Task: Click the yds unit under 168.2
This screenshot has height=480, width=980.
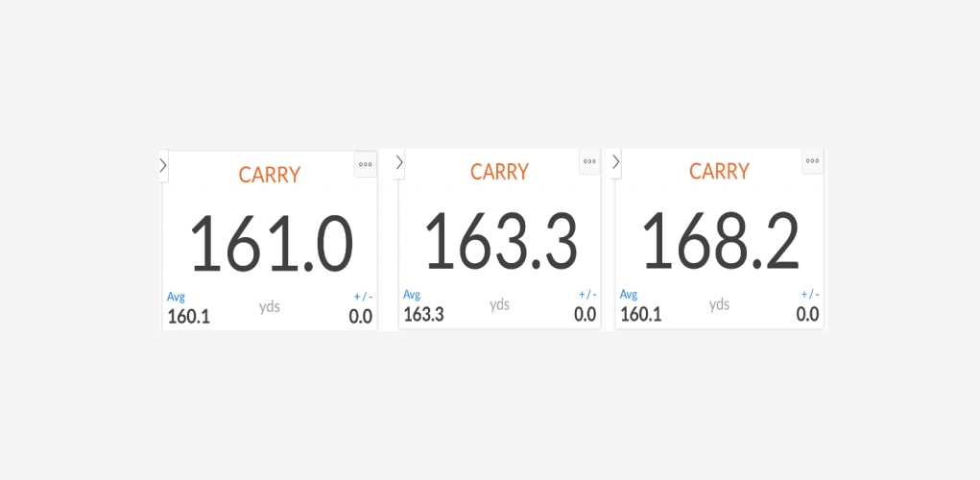Action: [719, 304]
